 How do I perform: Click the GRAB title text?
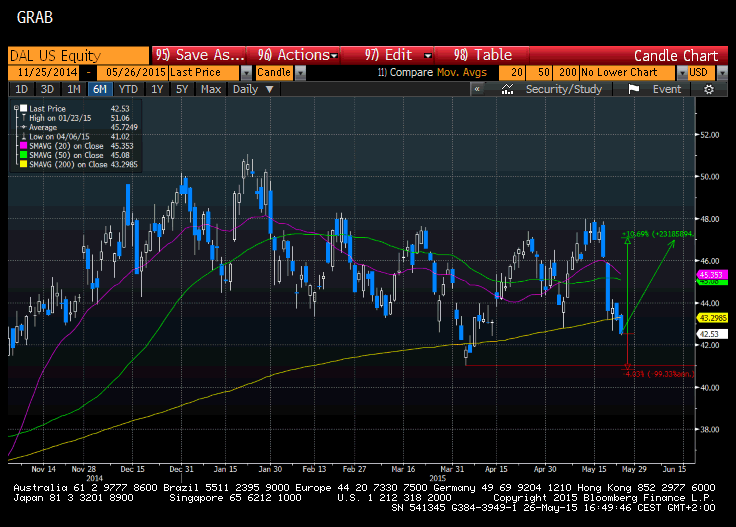[x=35, y=17]
